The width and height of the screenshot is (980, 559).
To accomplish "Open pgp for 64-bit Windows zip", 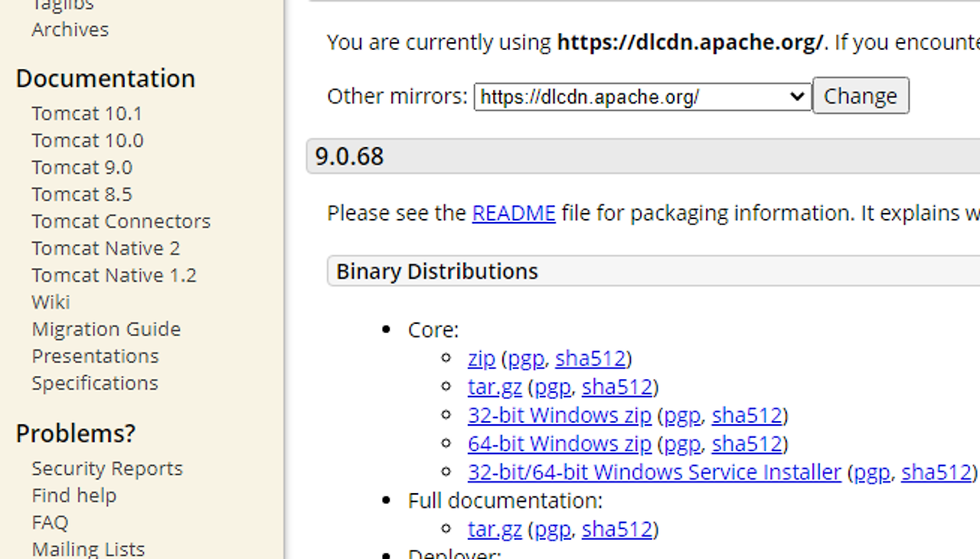I will click(x=682, y=443).
